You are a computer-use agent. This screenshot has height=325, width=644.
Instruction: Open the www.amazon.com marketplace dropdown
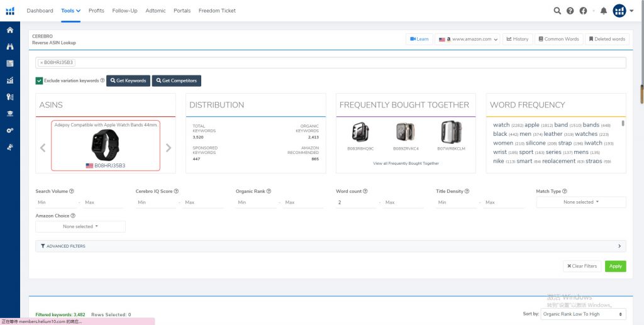[x=469, y=39]
